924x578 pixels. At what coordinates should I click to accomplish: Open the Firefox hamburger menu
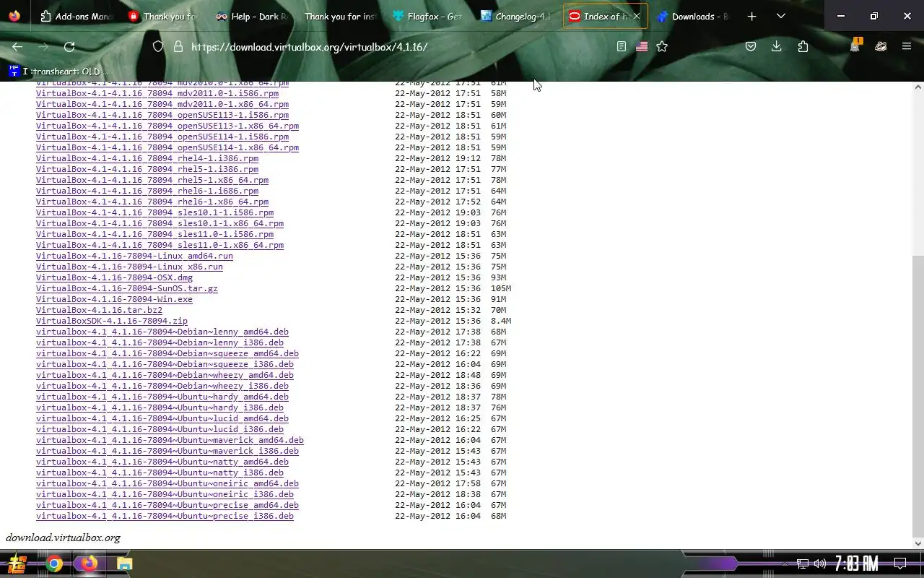907,46
